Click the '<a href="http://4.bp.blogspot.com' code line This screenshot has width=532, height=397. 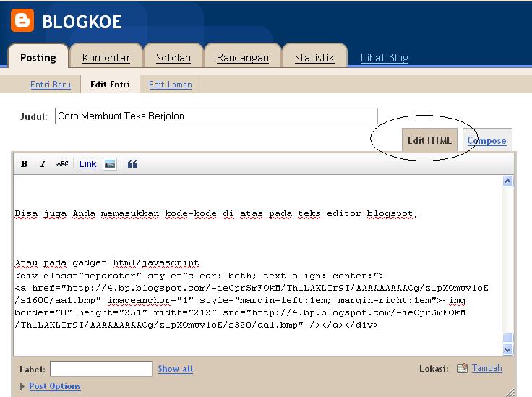click(251, 288)
